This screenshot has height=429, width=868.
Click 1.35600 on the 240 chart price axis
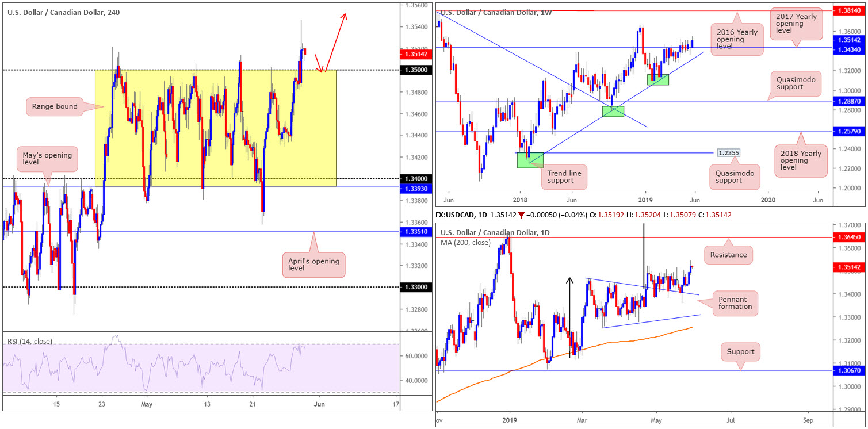click(416, 5)
